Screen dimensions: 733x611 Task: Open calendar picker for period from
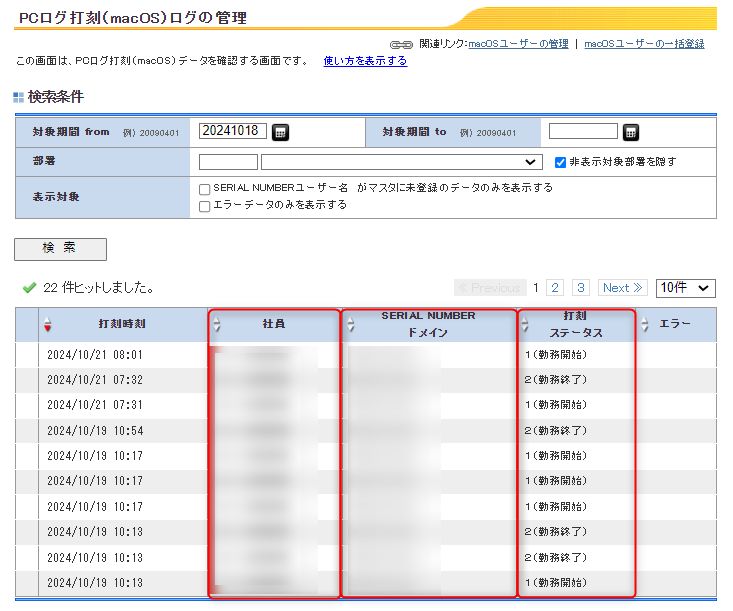click(280, 132)
